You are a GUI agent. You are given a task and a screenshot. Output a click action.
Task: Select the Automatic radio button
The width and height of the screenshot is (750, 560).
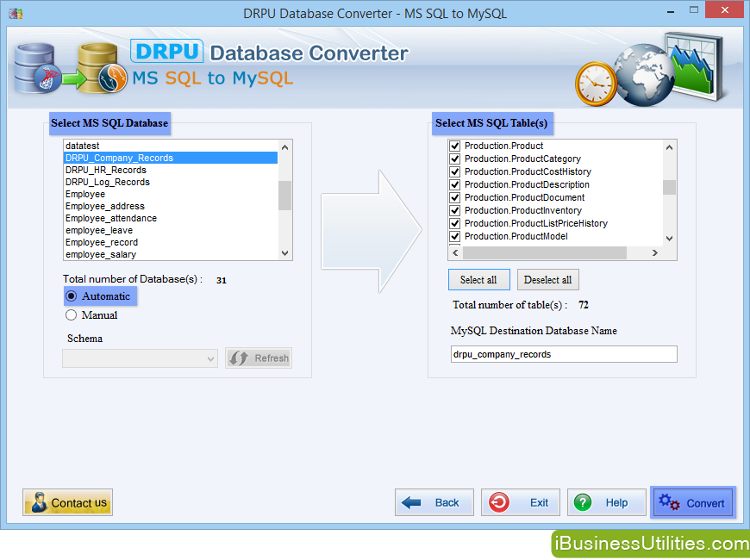tap(72, 296)
